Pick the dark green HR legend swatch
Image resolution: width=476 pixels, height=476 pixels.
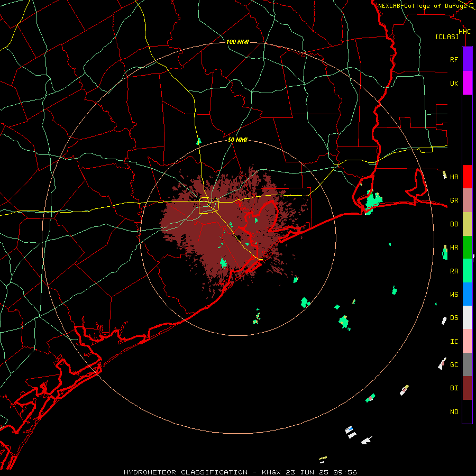point(467,248)
